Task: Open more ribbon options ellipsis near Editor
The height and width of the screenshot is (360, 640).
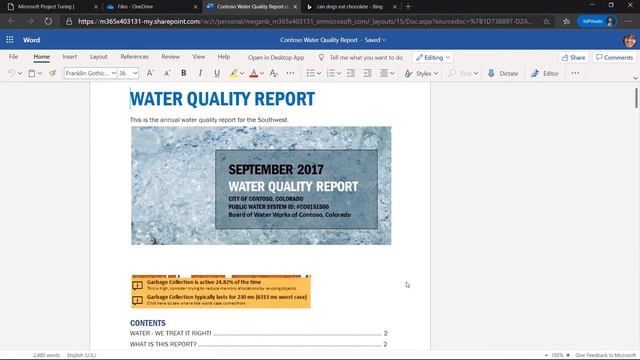Action: (575, 73)
